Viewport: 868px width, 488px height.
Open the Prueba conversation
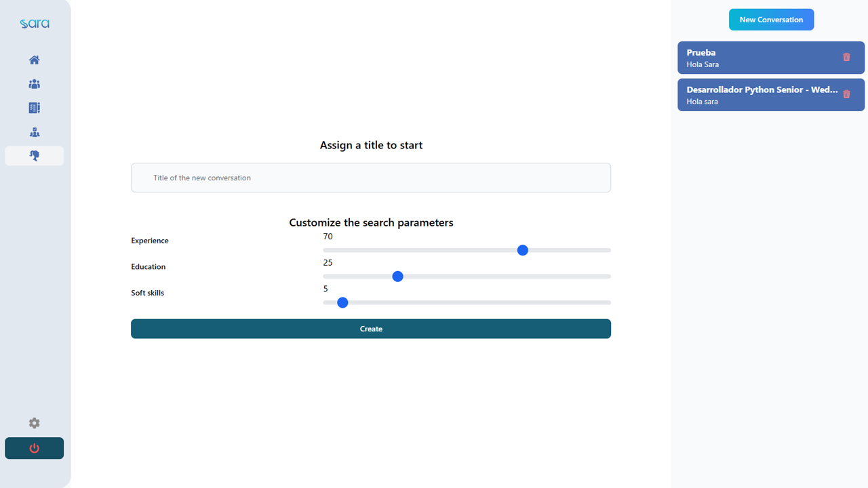tap(771, 58)
